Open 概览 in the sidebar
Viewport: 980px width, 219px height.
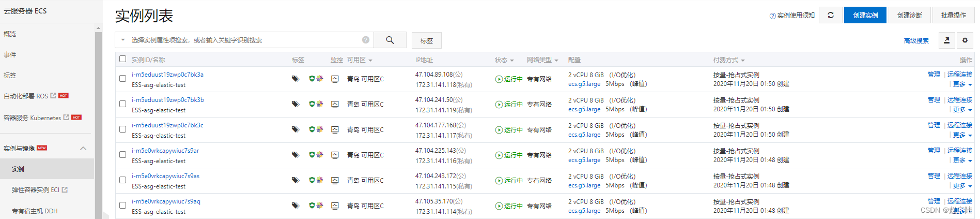10,34
